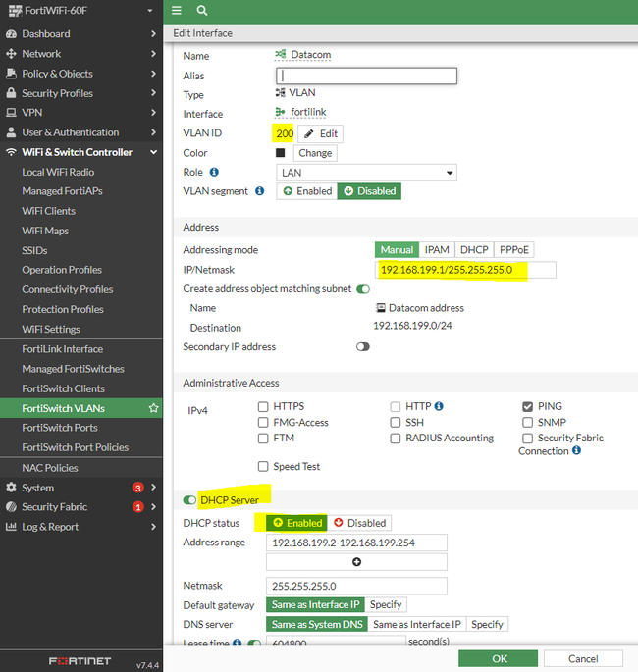Click the fortilink interface icon
Viewport: 638px width, 672px height.
pyautogui.click(x=281, y=112)
